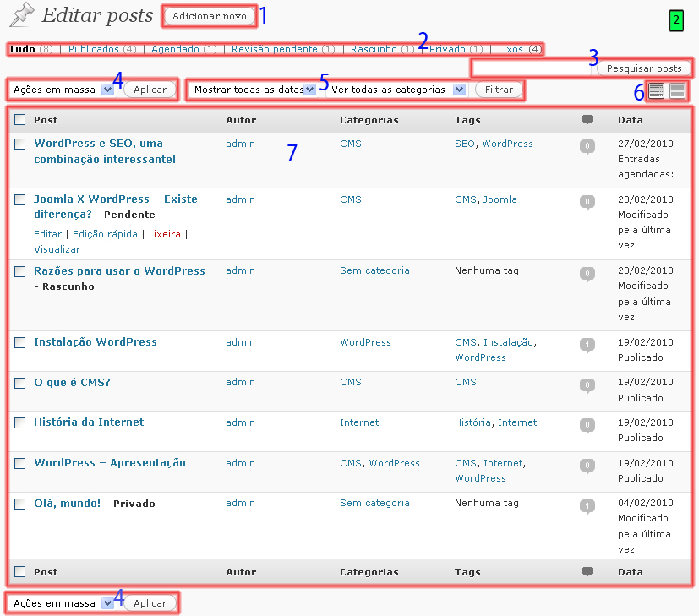Select the Olá, mundo! row checkbox
Image resolution: width=699 pixels, height=616 pixels.
20,504
